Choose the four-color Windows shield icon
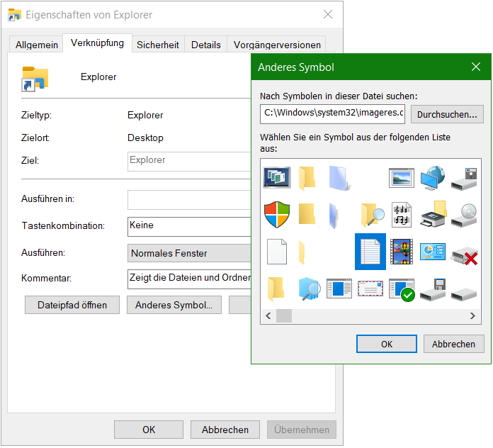 [277, 215]
